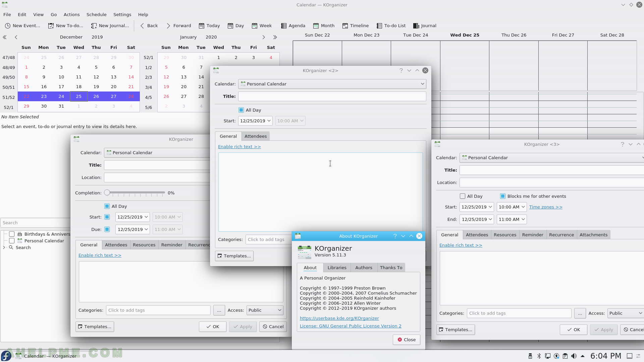This screenshot has height=362, width=644.
Task: Click the volume tray icon
Action: (x=574, y=356)
